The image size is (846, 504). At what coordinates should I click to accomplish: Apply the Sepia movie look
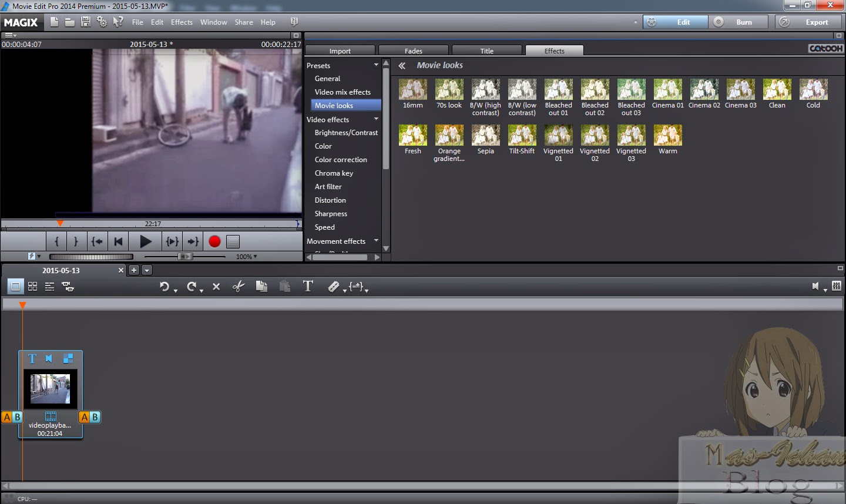486,139
